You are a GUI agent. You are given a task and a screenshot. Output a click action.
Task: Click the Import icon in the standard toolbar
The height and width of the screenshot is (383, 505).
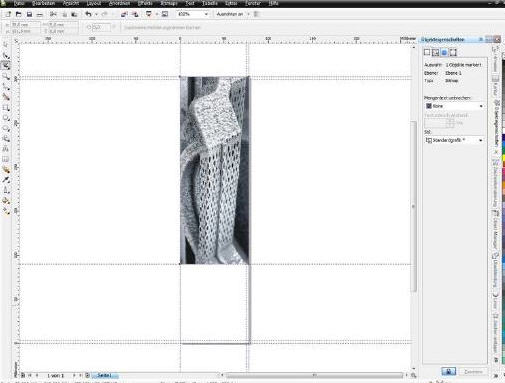[x=124, y=14]
